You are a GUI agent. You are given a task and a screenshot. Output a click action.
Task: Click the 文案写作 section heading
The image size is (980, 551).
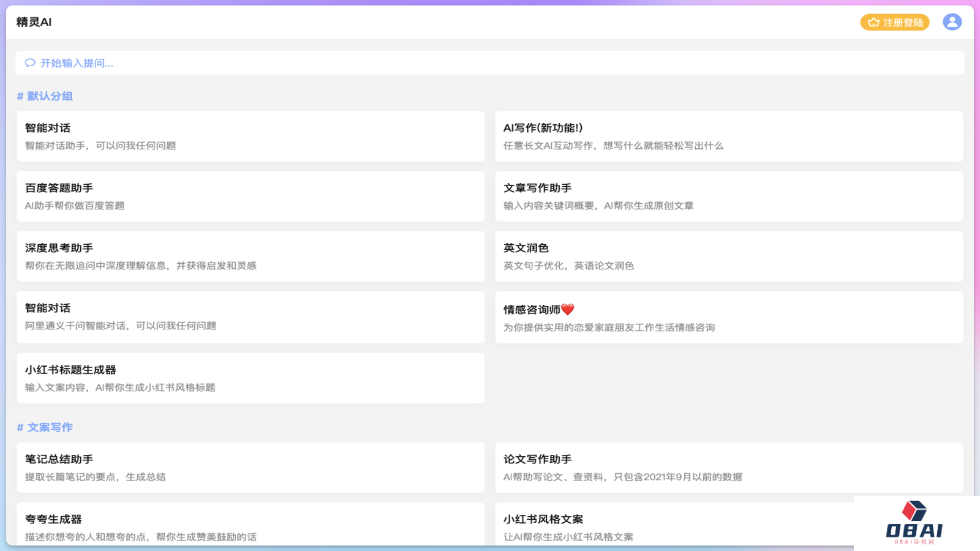[x=50, y=427]
